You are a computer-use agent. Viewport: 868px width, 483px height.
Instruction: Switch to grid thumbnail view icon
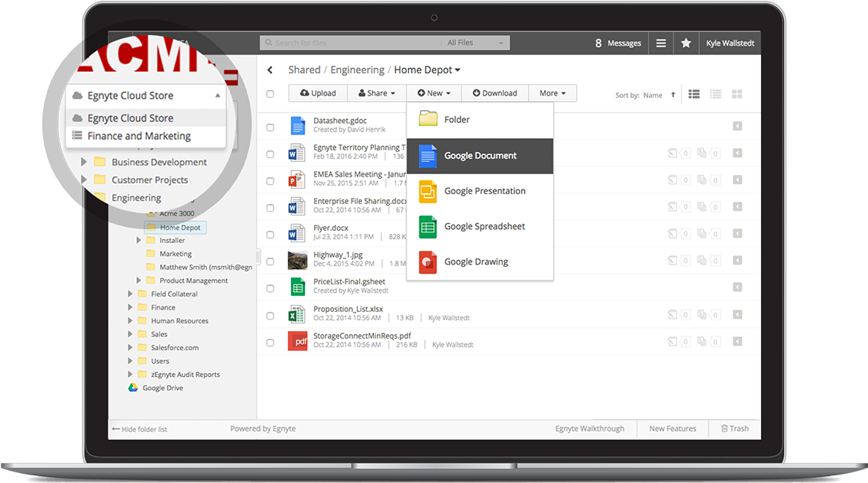pos(737,94)
